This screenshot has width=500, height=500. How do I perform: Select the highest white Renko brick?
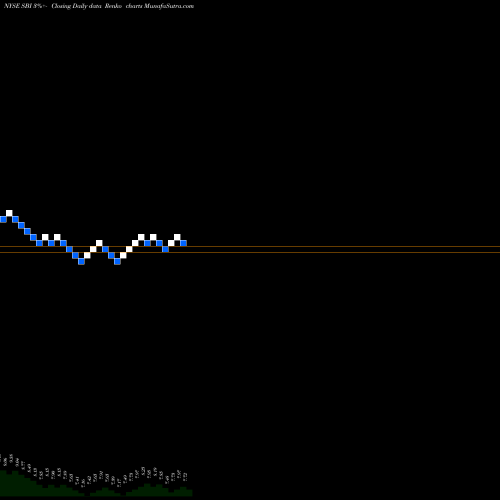click(9, 213)
